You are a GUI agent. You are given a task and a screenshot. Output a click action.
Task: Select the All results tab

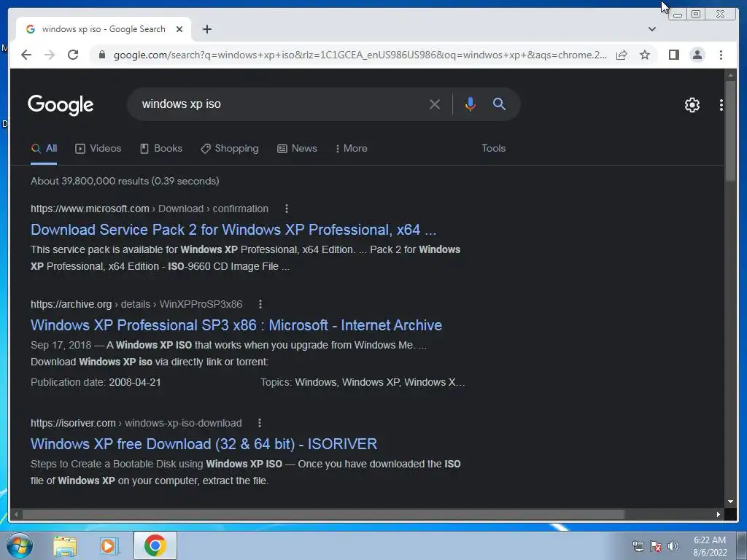pyautogui.click(x=44, y=148)
